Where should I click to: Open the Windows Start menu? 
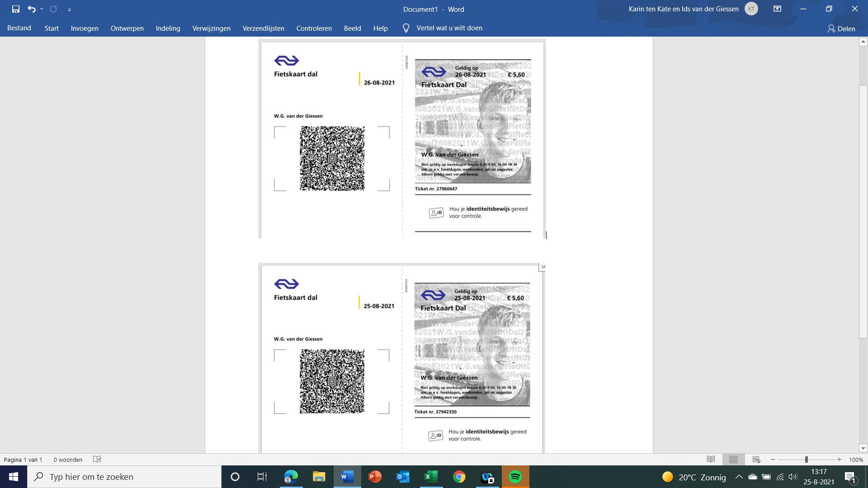[14, 477]
